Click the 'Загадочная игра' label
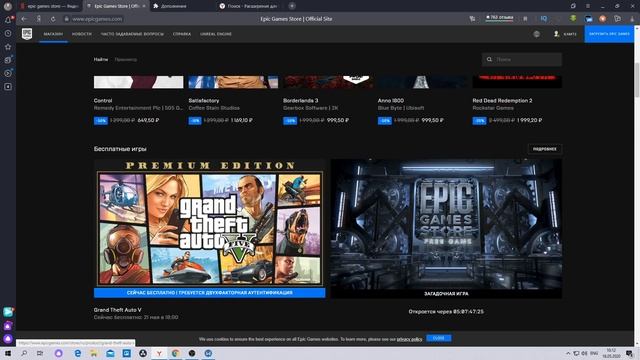 446,293
